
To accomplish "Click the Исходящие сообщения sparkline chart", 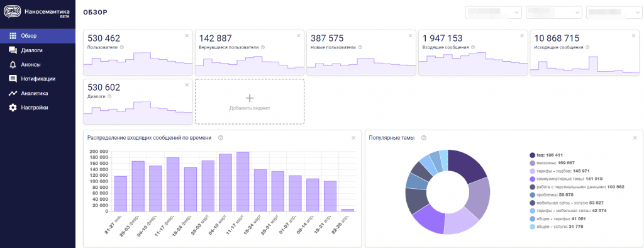I will (x=585, y=66).
